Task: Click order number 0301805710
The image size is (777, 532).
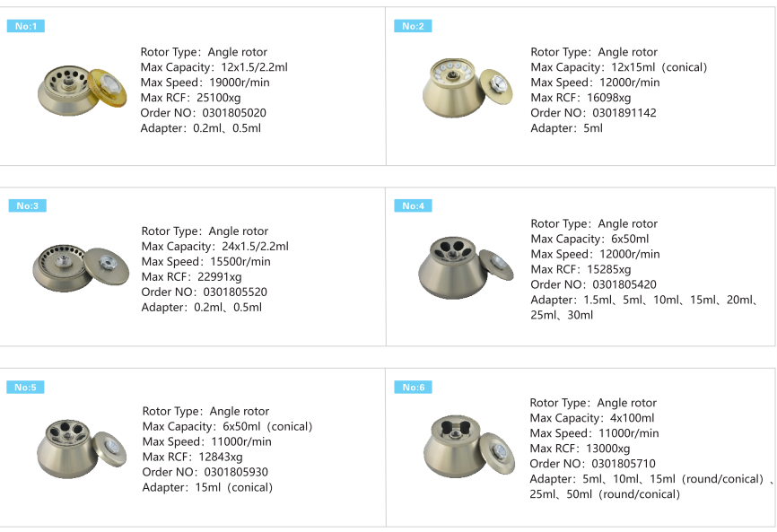Action: click(624, 464)
